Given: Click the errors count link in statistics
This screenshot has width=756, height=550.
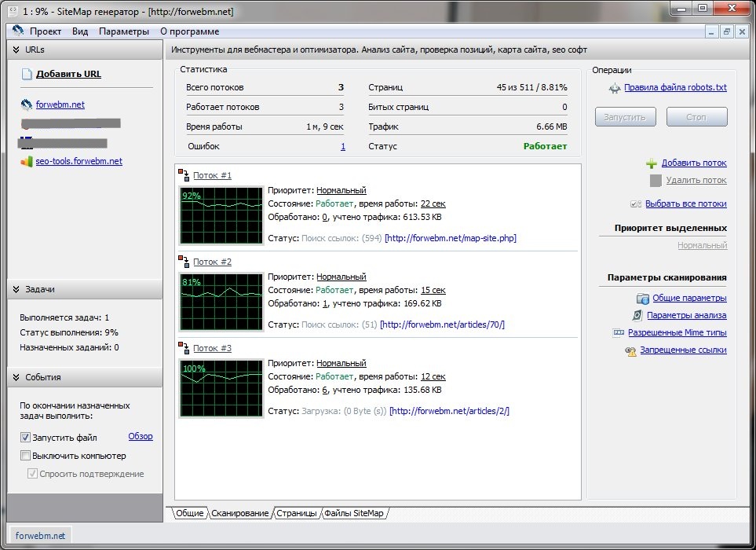Looking at the screenshot, I should (x=342, y=146).
